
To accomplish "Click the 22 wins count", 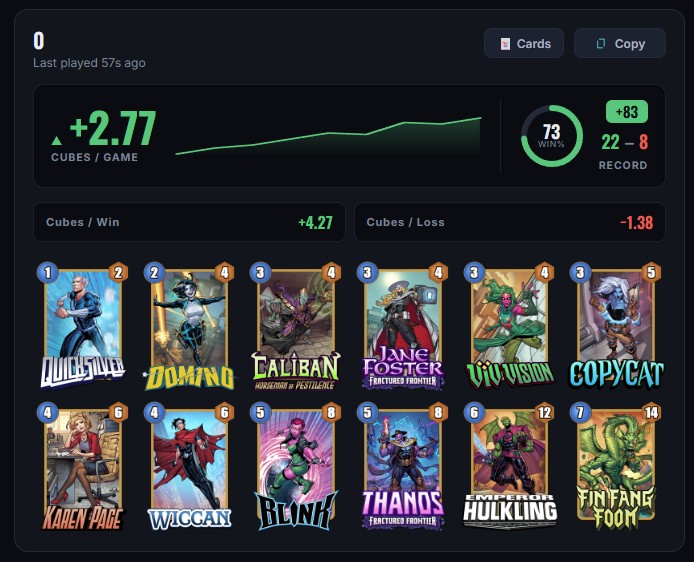I will coord(610,142).
